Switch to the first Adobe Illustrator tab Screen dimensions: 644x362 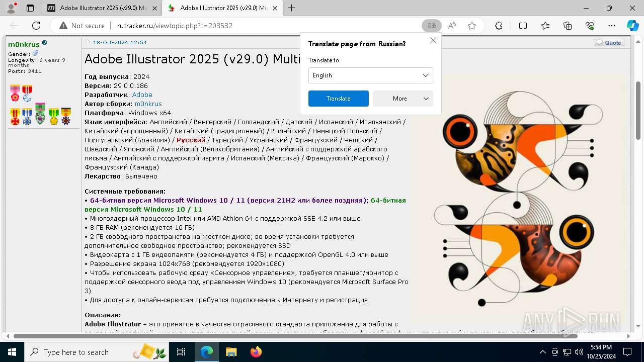tap(103, 8)
